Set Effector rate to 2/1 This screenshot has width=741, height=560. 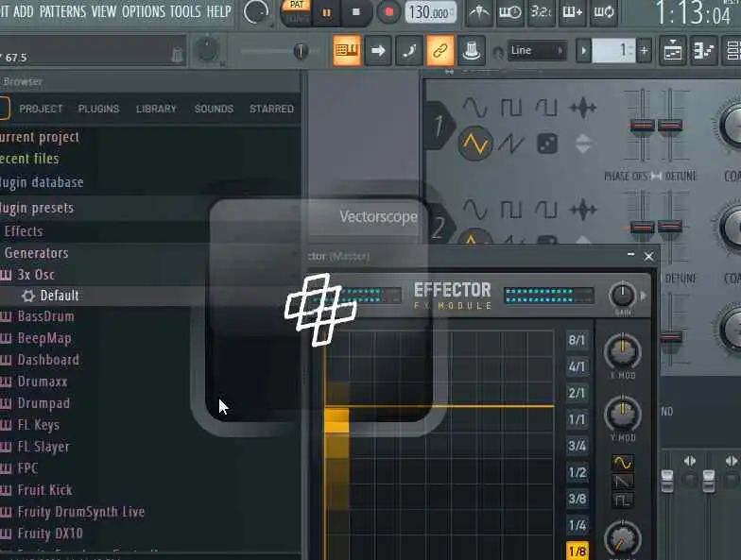click(577, 393)
